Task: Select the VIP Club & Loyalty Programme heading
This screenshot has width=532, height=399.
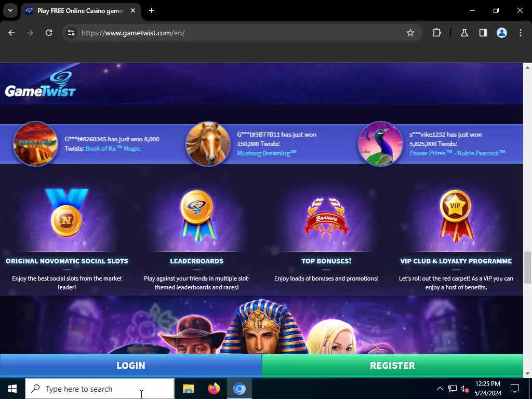Action: point(456,261)
